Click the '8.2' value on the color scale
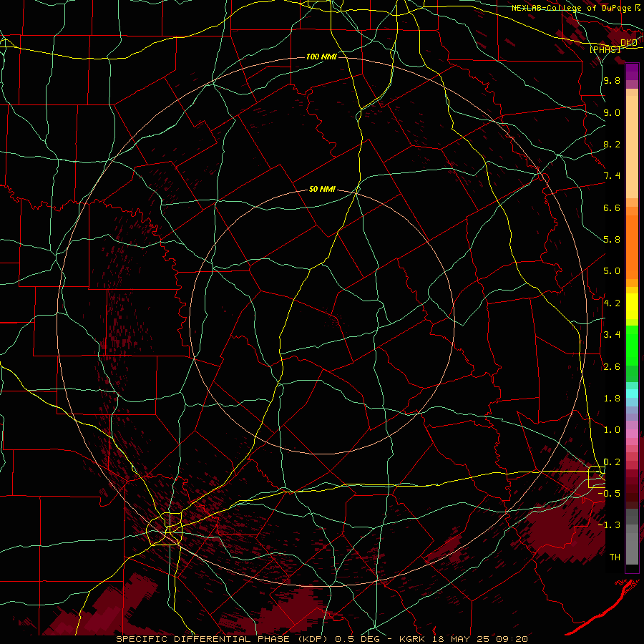This screenshot has width=644, height=644. click(x=612, y=144)
